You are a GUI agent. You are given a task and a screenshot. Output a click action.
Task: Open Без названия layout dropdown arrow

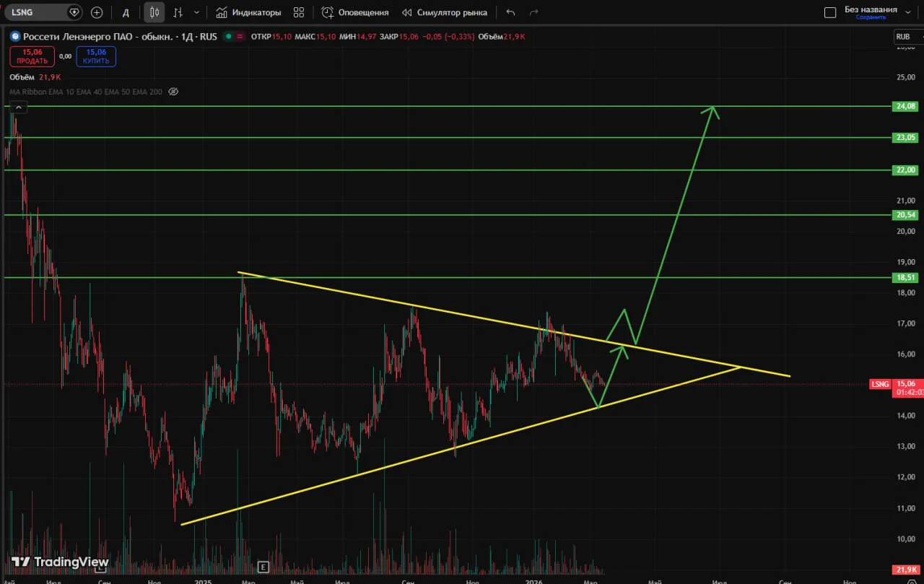click(907, 12)
